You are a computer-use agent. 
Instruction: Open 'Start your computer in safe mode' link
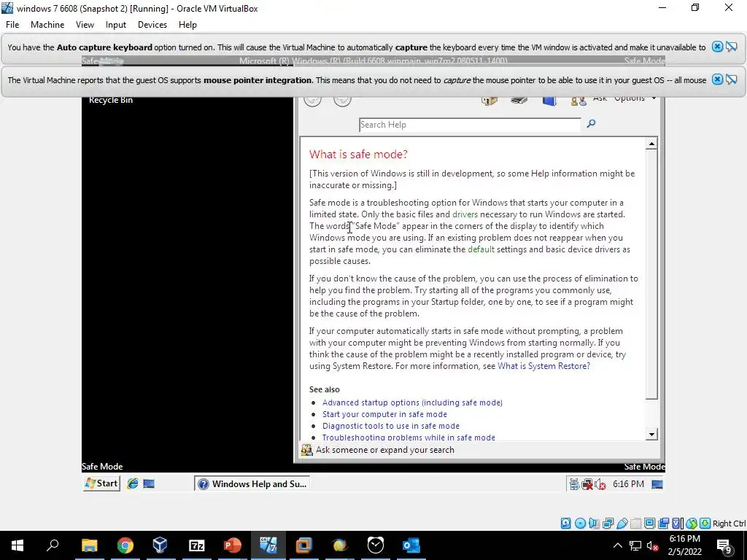(x=384, y=414)
